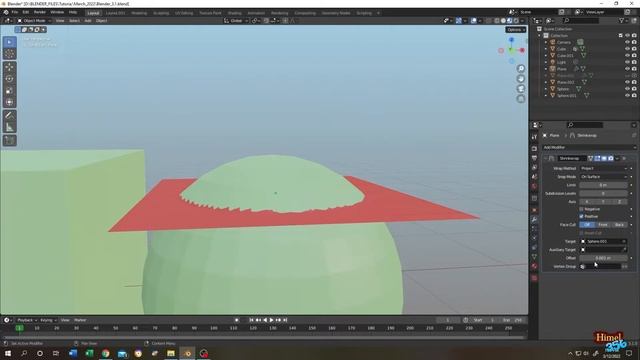Hide Light in viewport via eye icon
The height and width of the screenshot is (360, 640).
tap(627, 62)
